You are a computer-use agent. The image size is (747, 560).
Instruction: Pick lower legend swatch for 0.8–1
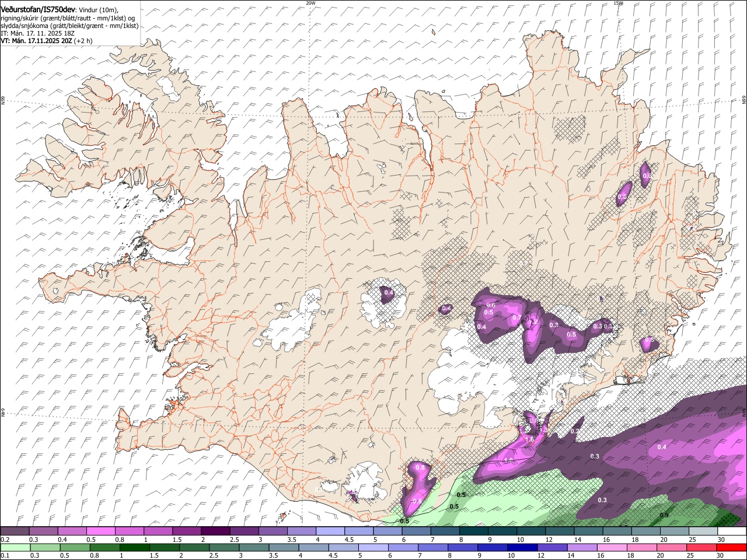[104, 548]
